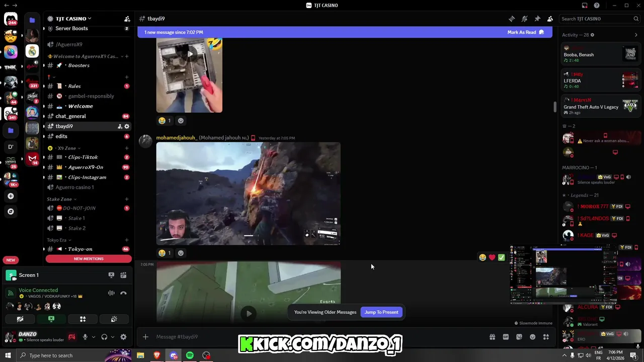Open mohamedjahouh_ gameplay video thumbnail
Screen dimensions: 644x362
coord(248,194)
